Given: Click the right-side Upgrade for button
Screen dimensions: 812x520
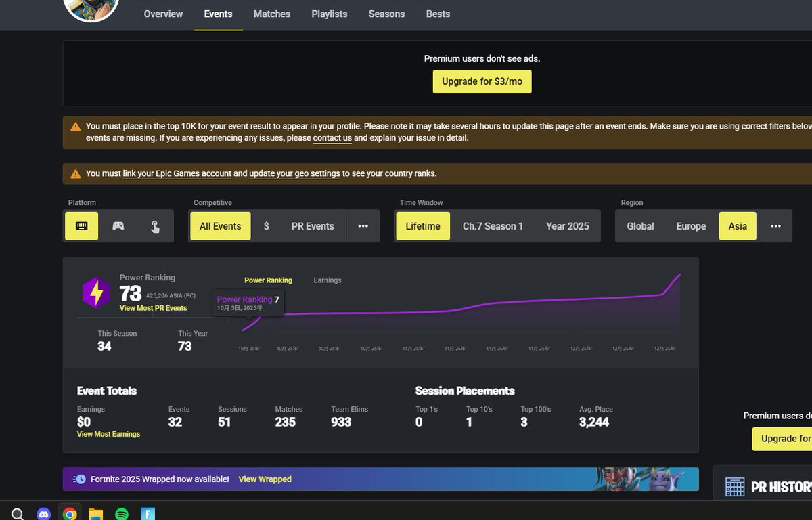Looking at the screenshot, I should (x=782, y=439).
